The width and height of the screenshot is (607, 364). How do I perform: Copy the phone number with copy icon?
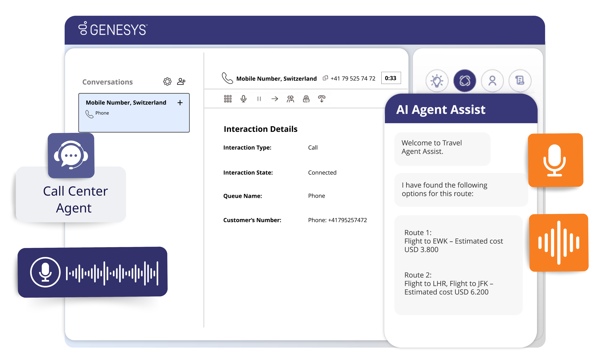coord(325,78)
